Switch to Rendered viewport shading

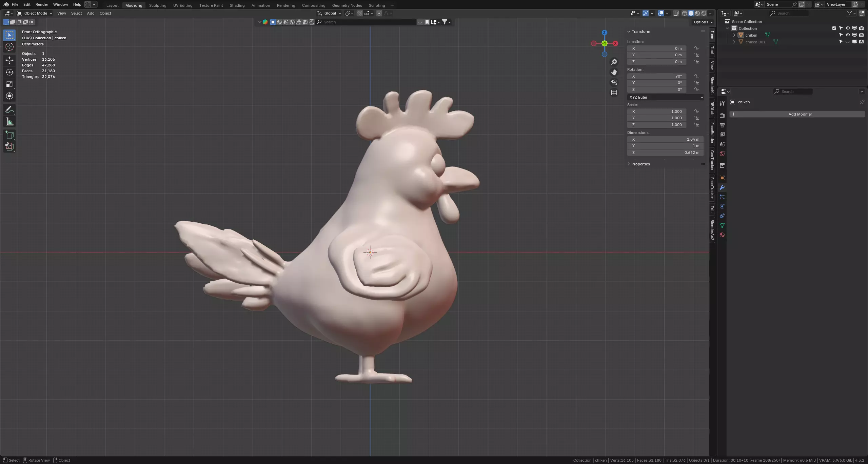pyautogui.click(x=704, y=13)
